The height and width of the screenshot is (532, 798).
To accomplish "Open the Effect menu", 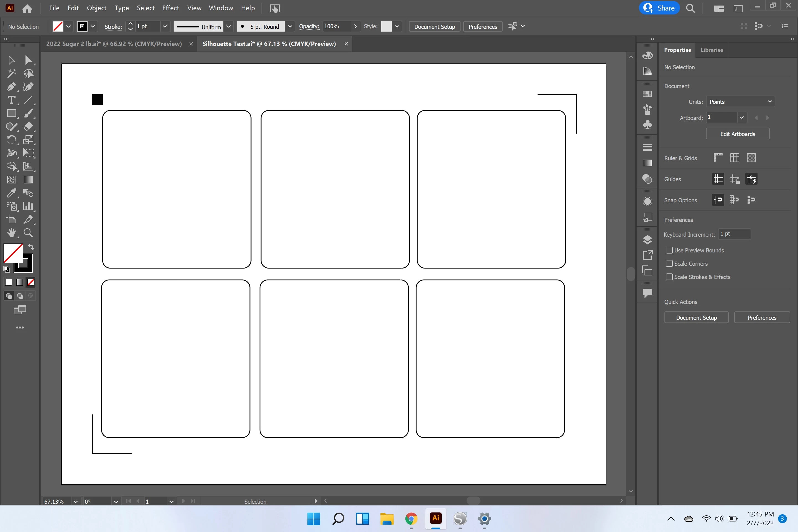I will click(x=170, y=8).
